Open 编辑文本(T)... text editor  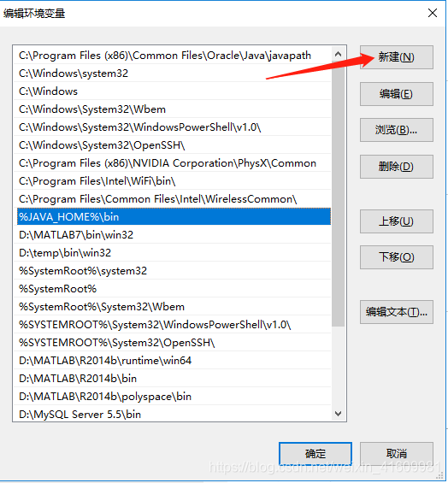click(396, 312)
